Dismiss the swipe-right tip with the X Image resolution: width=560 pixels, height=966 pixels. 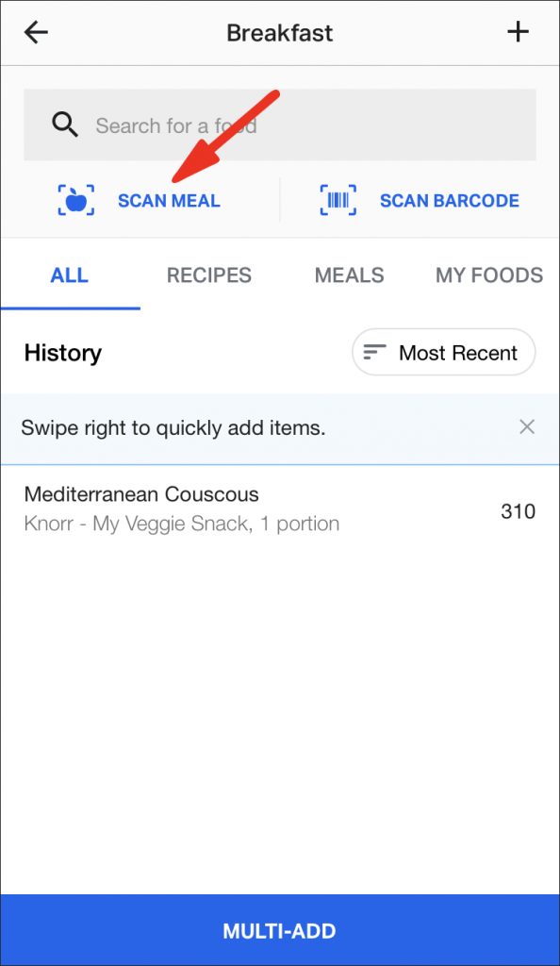click(527, 426)
